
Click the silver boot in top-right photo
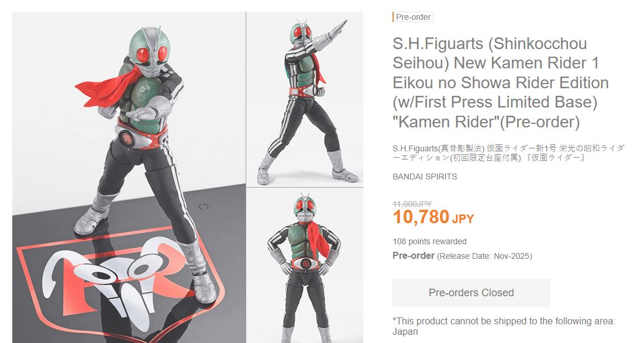(x=342, y=167)
